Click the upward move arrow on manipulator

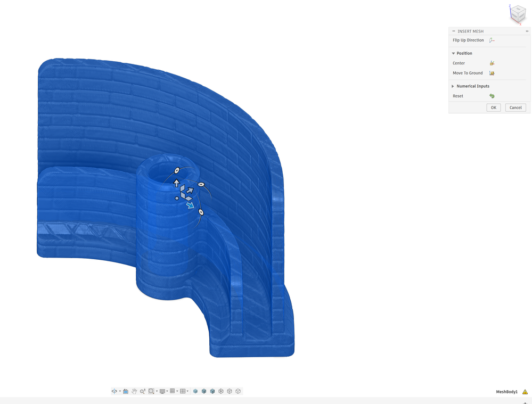pos(176,183)
